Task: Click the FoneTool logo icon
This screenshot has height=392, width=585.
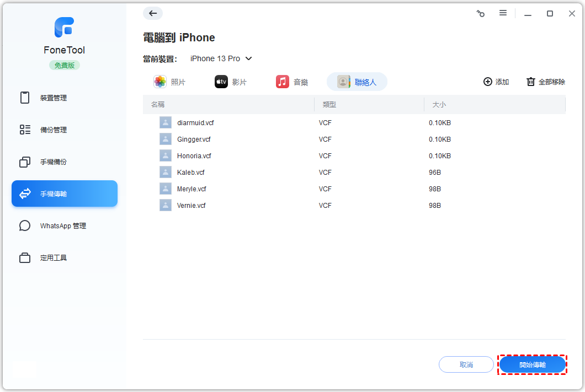Action: pyautogui.click(x=65, y=28)
